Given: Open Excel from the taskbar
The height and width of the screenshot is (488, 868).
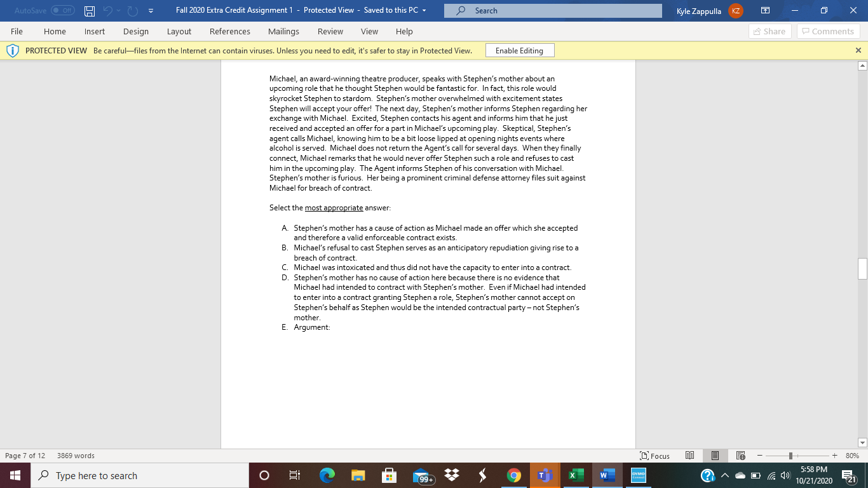Looking at the screenshot, I should click(576, 475).
